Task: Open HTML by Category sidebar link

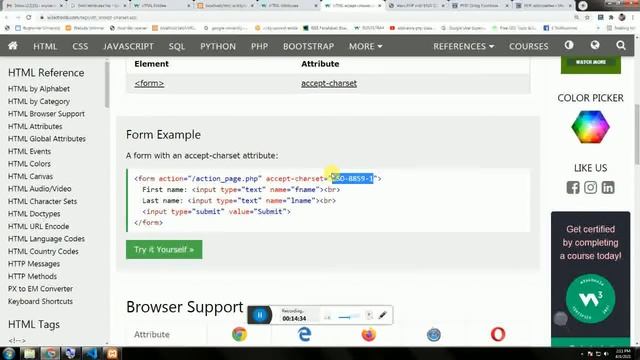Action: (39, 101)
